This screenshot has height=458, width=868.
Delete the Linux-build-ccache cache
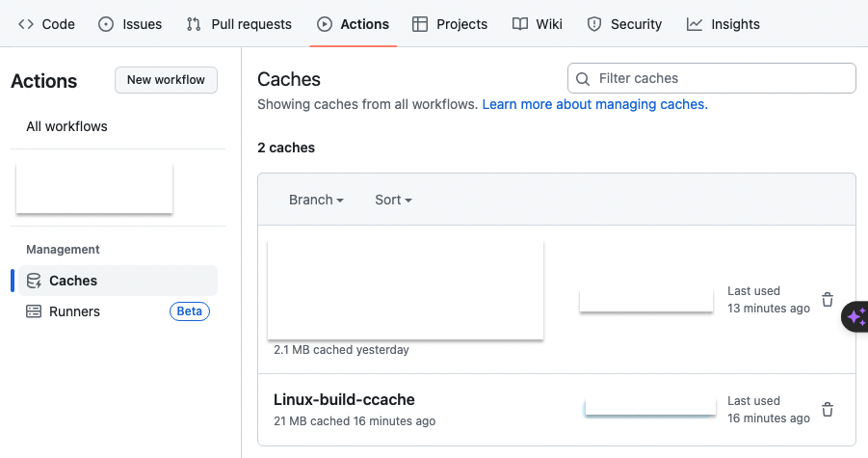(827, 410)
